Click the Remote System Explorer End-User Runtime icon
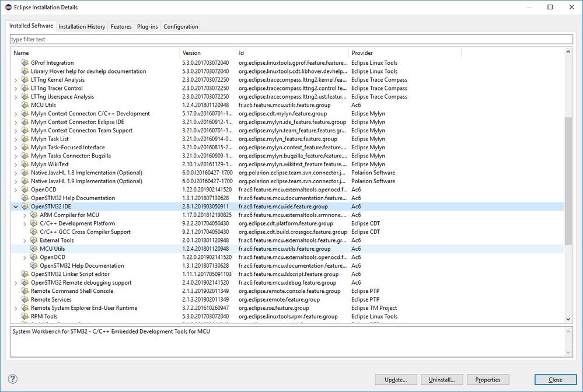 25,308
